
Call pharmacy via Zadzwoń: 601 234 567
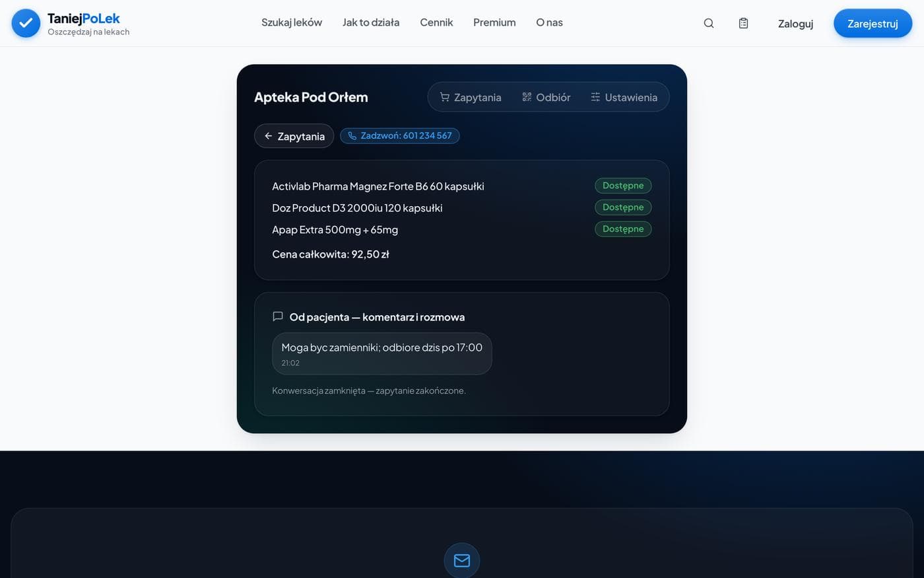(400, 136)
